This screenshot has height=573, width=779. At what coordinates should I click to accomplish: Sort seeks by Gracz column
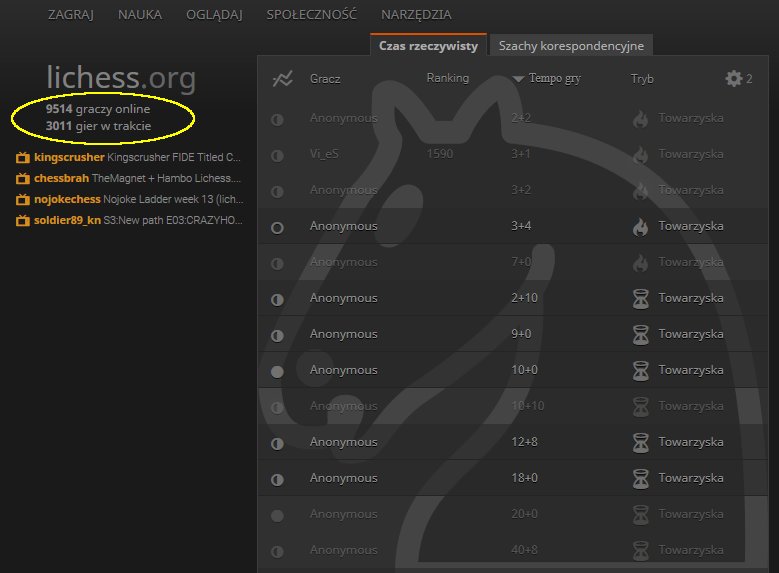tap(325, 79)
